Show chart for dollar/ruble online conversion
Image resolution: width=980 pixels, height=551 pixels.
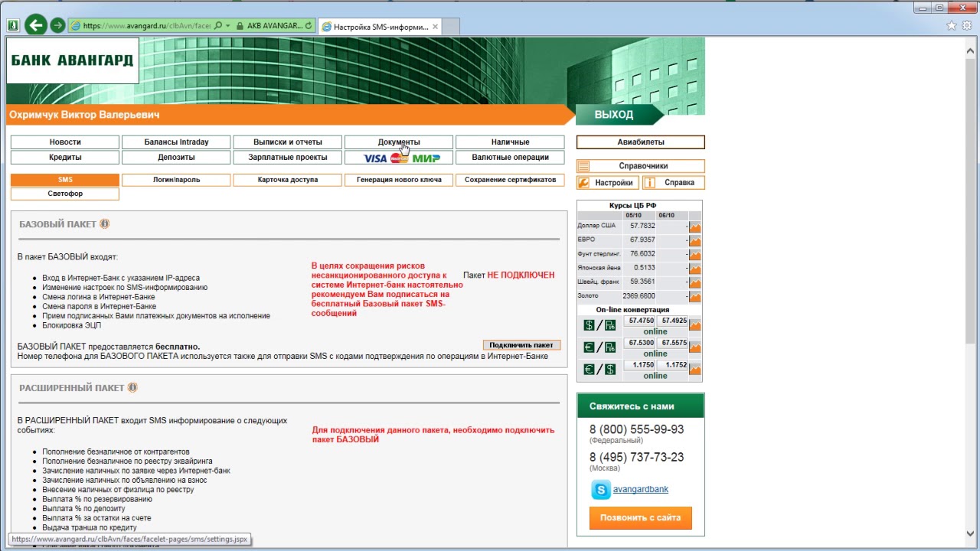[694, 324]
